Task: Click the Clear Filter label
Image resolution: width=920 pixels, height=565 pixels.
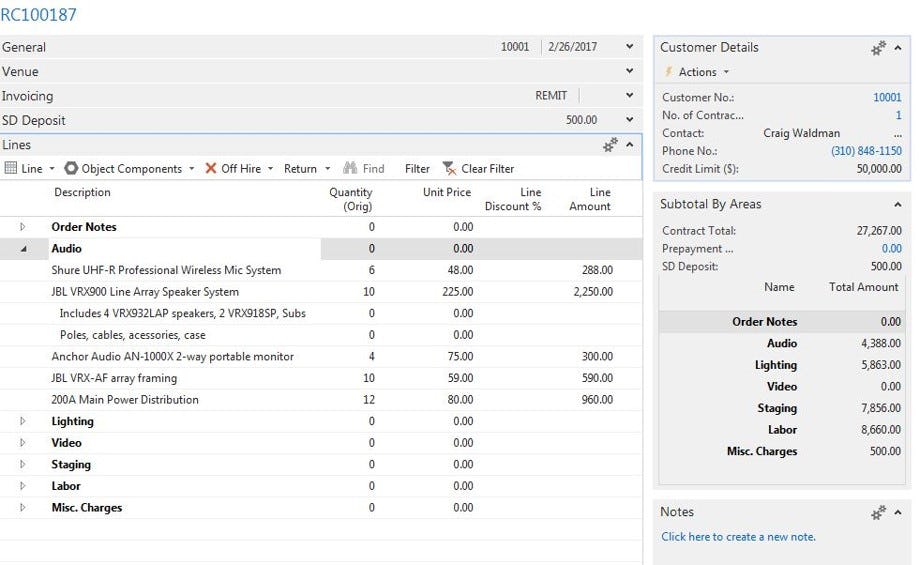Action: click(x=488, y=169)
